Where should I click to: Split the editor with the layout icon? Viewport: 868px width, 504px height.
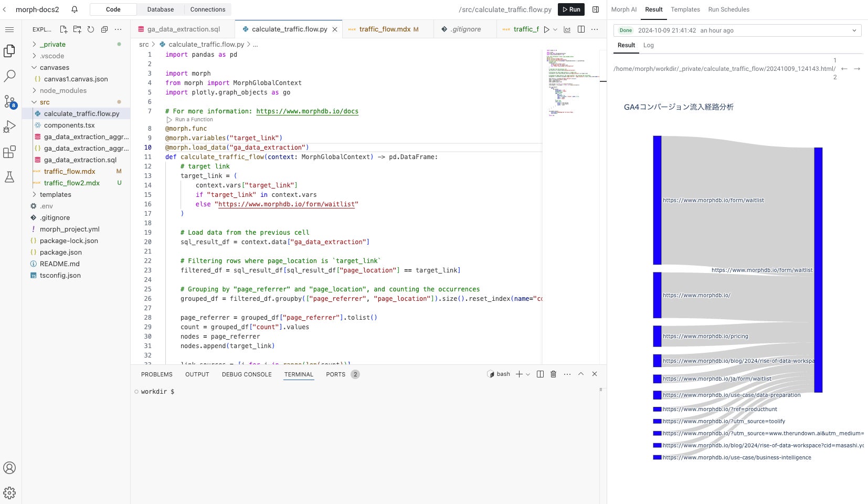coord(581,29)
